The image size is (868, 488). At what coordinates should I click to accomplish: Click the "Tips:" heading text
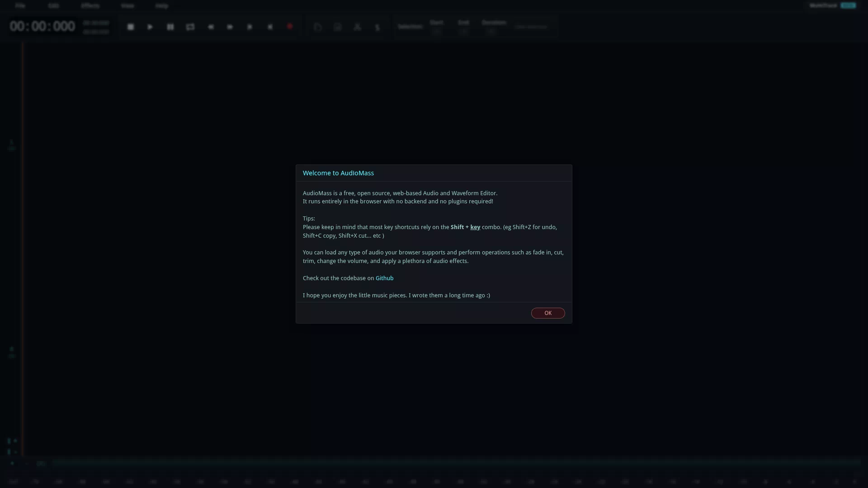coord(309,219)
